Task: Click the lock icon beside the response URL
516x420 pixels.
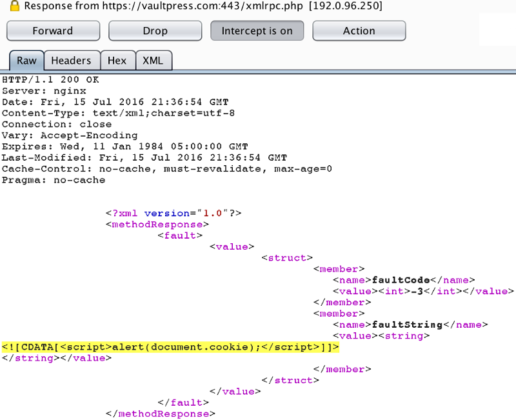Action: coord(14,6)
